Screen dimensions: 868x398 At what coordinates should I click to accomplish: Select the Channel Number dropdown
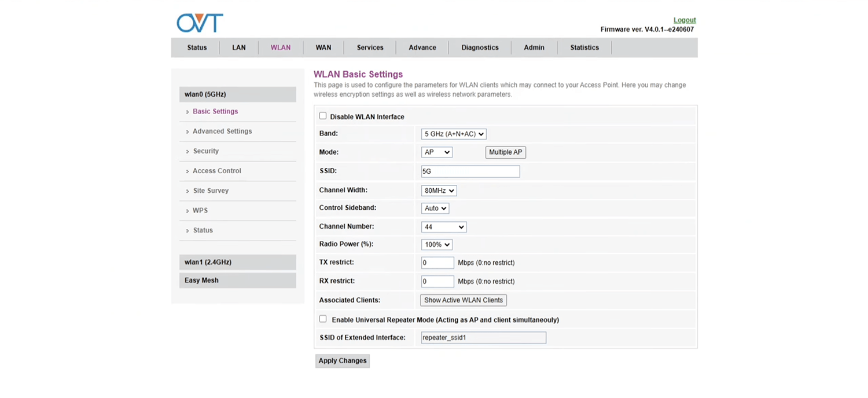(x=443, y=227)
